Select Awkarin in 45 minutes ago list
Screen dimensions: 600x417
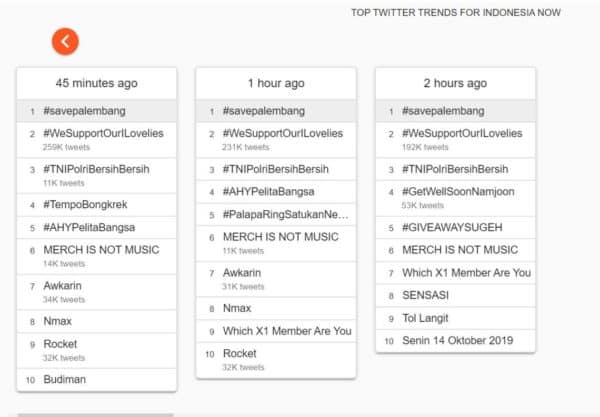pyautogui.click(x=64, y=286)
